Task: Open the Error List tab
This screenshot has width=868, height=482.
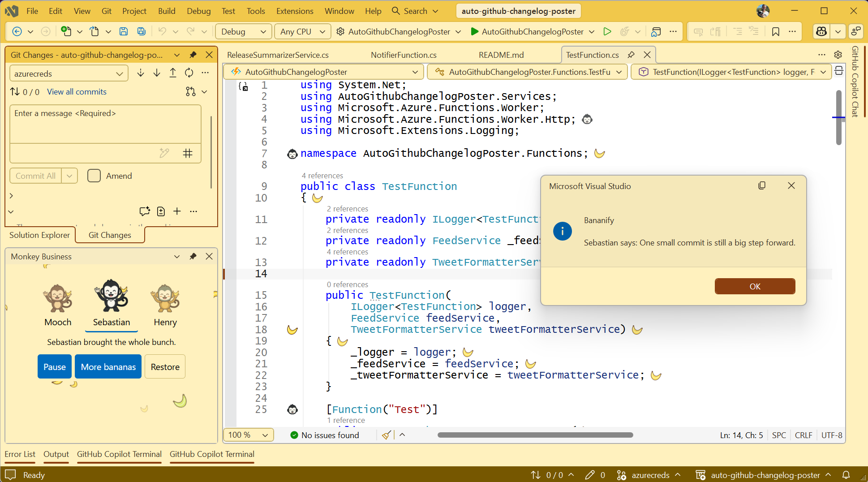Action: coord(20,454)
